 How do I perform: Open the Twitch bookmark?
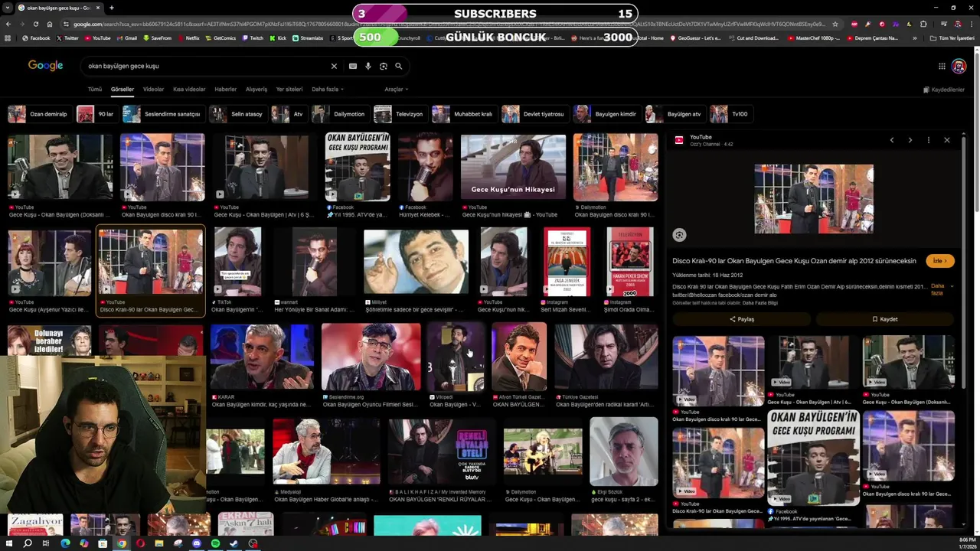click(x=252, y=38)
